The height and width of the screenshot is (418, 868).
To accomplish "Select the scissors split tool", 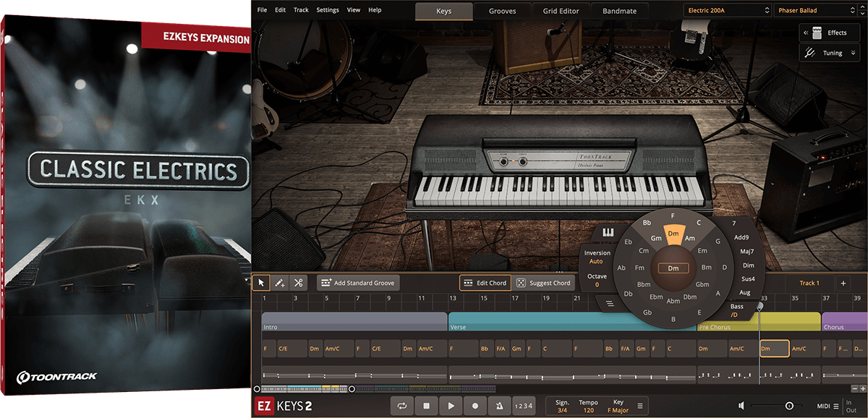I will 298,283.
